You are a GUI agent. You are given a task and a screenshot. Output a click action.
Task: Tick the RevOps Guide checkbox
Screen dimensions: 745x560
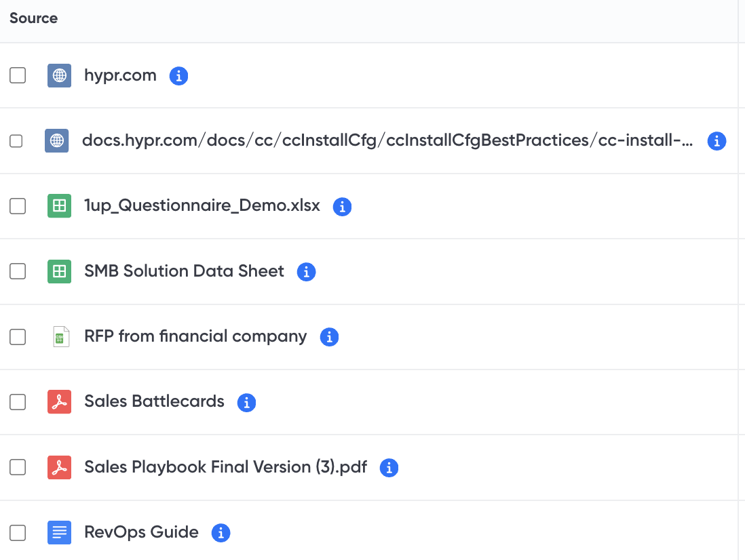point(18,532)
